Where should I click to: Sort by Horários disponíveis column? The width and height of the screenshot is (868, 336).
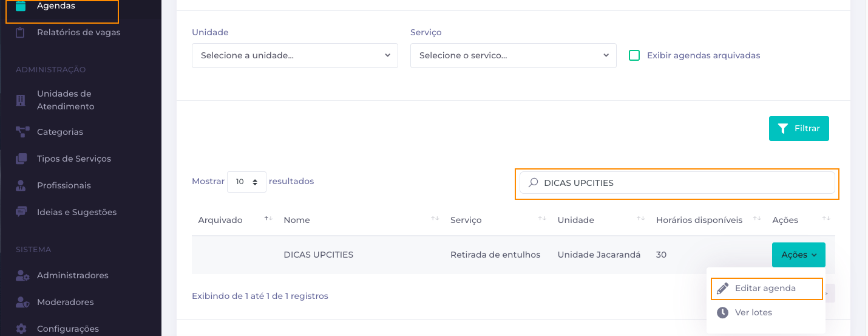pyautogui.click(x=708, y=220)
